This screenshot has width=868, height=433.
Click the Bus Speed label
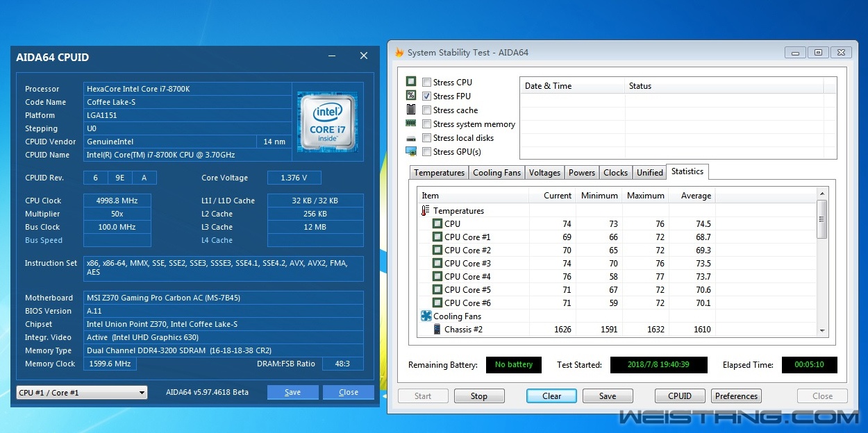click(44, 240)
